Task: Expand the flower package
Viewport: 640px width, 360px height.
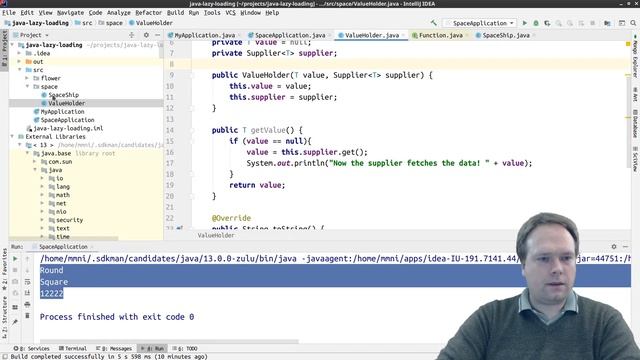Action: [x=27, y=78]
